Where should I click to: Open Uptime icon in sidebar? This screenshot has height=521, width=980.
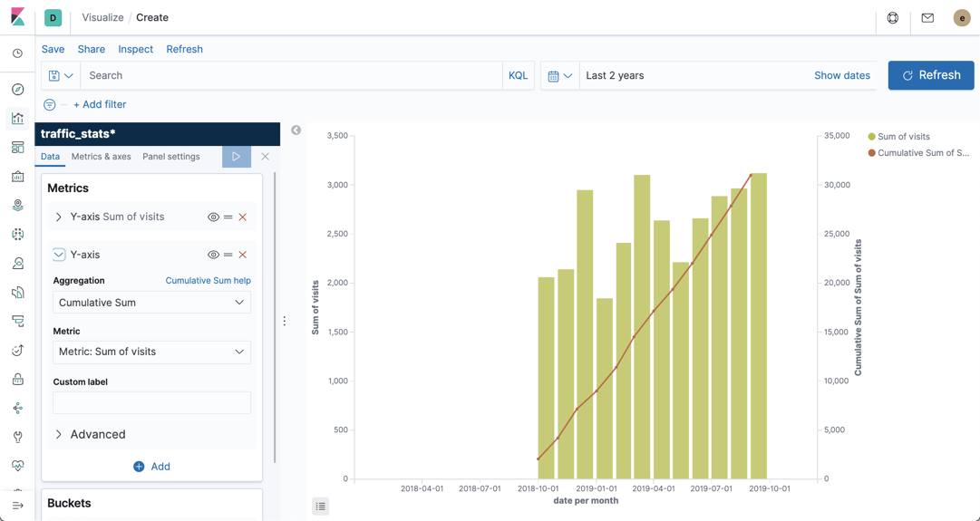click(x=17, y=351)
